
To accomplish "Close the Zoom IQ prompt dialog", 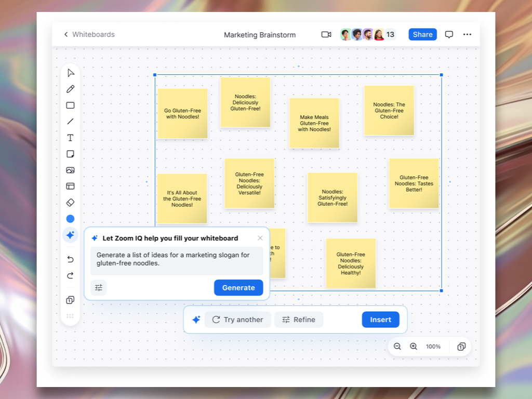I will (260, 238).
